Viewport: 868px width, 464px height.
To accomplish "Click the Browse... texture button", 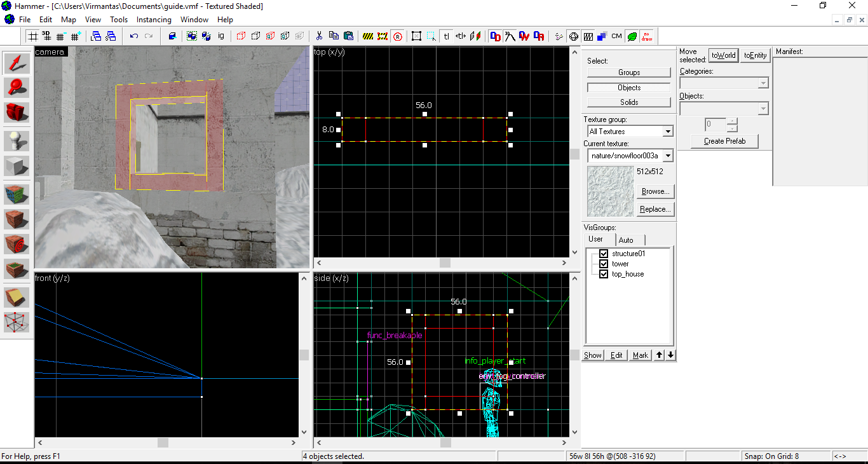I will point(655,191).
